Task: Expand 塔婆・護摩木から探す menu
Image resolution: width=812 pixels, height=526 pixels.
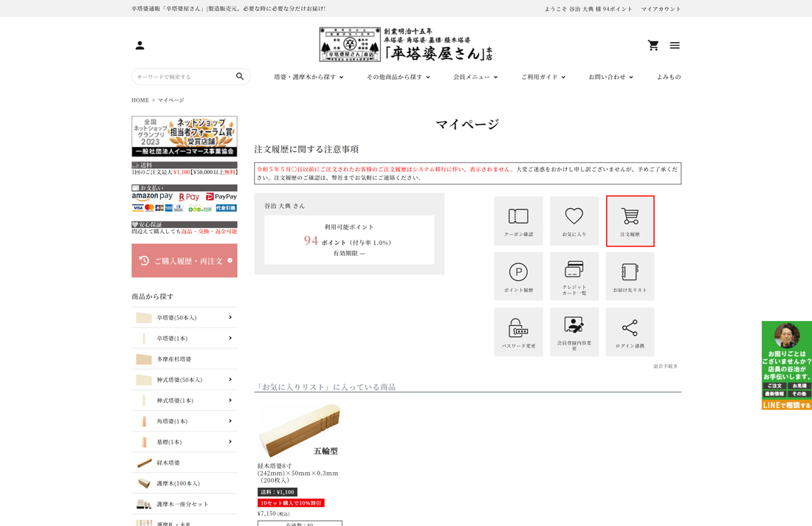Action: coord(309,77)
